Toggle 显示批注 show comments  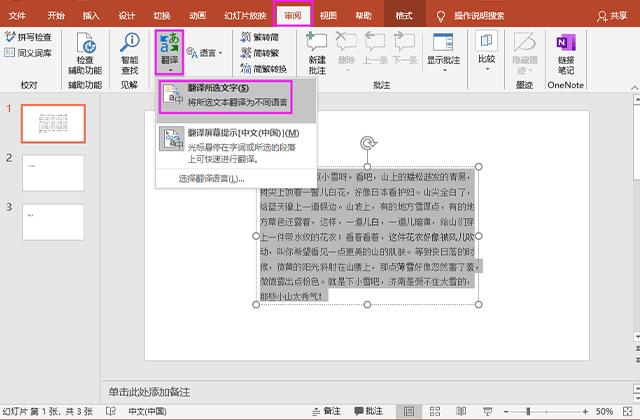coord(443,48)
